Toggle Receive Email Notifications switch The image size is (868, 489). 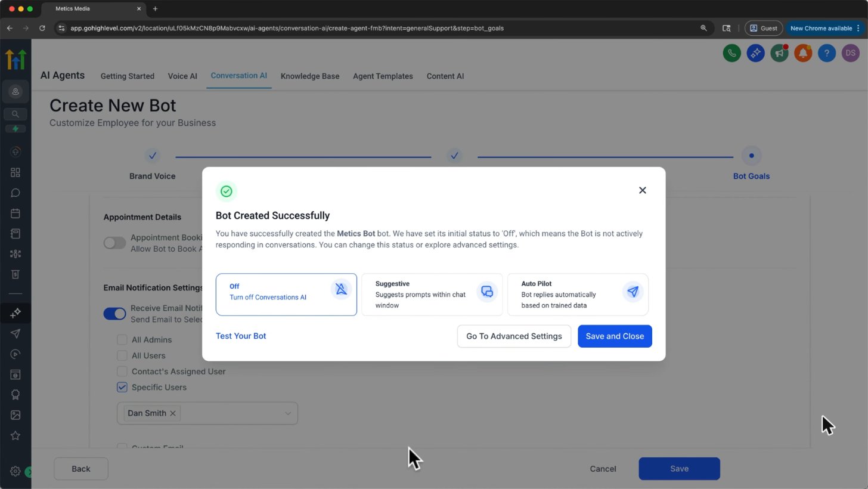pos(114,313)
